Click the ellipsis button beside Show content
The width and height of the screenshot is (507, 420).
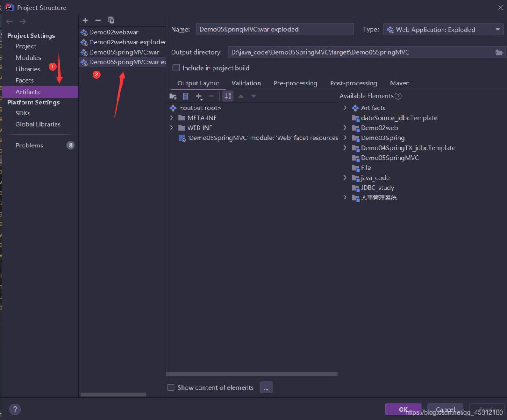point(266,387)
